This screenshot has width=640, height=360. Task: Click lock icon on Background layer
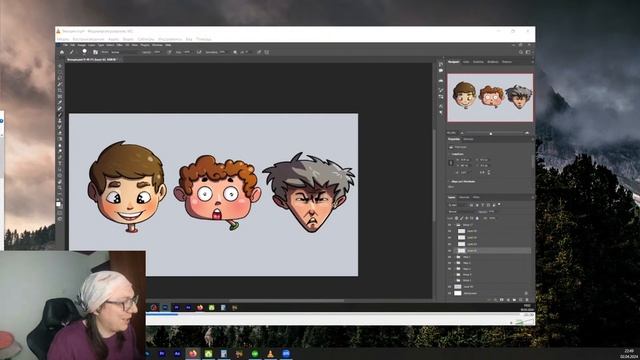coord(526,293)
